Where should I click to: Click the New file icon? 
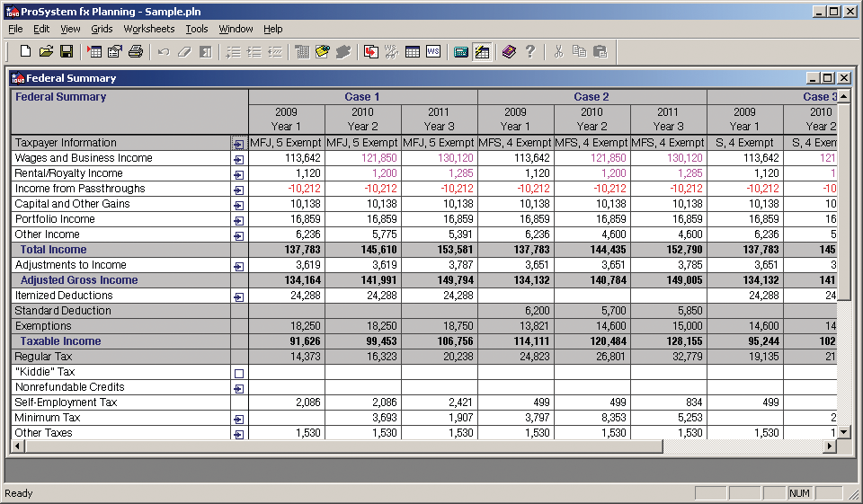click(25, 52)
